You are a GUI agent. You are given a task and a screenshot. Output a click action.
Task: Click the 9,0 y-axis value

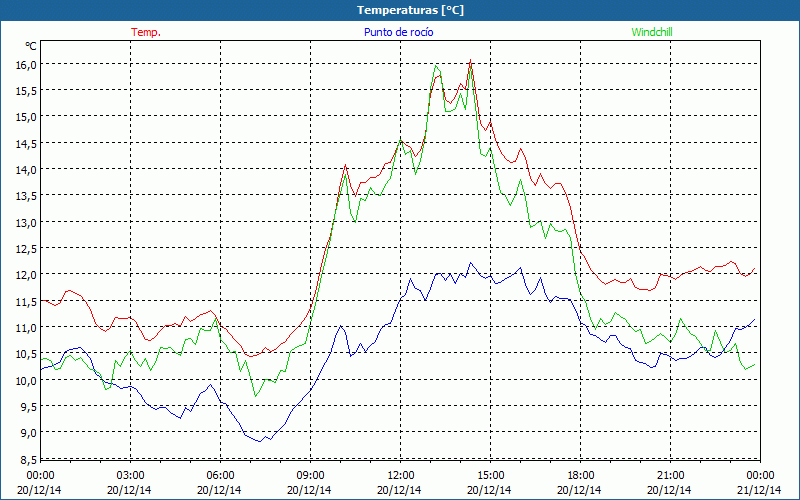[28, 433]
